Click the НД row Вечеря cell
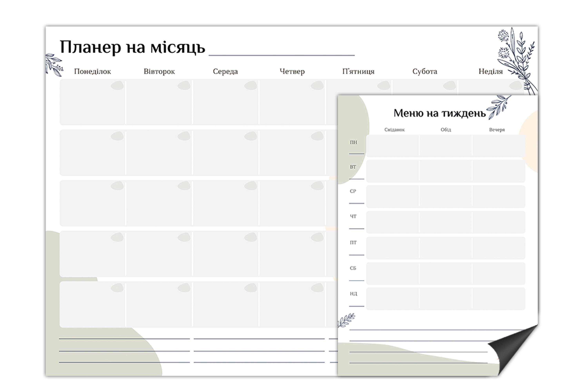The image size is (588, 392). click(499, 299)
